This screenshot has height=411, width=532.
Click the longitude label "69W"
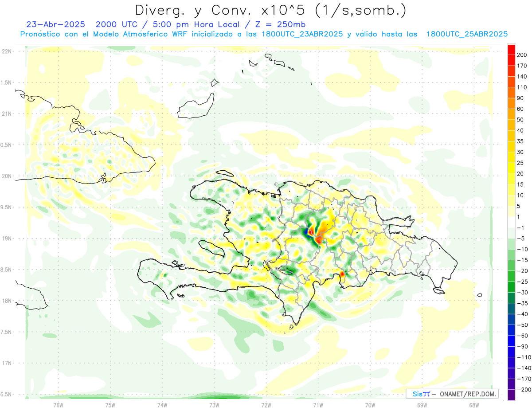(422, 405)
